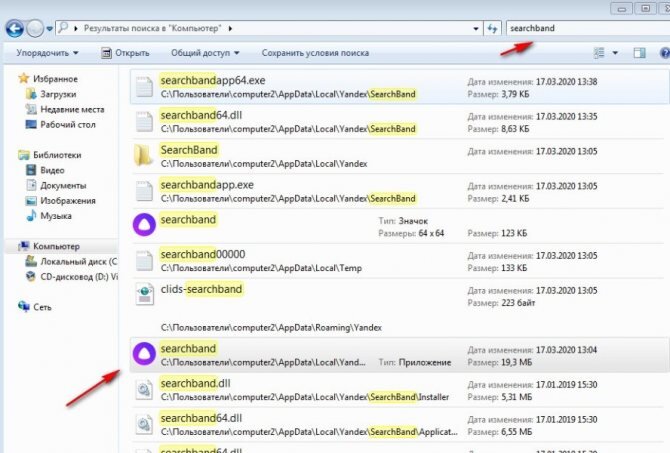The image size is (670, 453).
Task: Click the purple Alice icon of 123 КБ file
Action: pos(144,224)
